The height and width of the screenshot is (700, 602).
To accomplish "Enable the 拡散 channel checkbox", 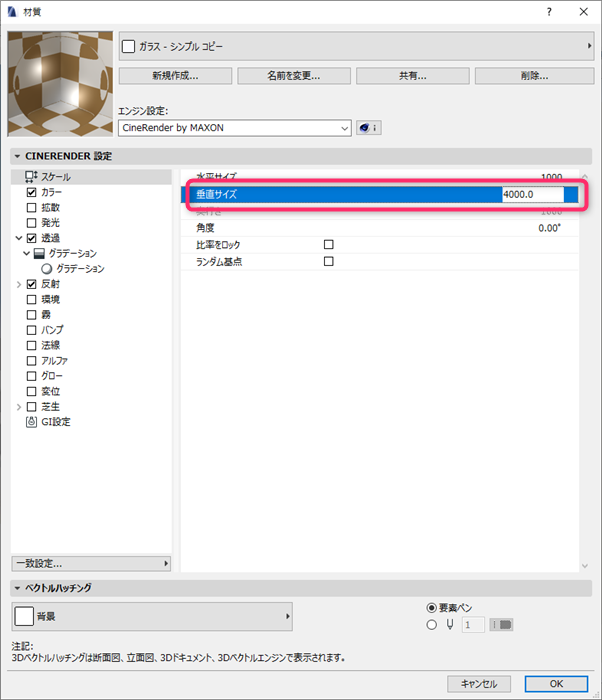I will coord(31,208).
